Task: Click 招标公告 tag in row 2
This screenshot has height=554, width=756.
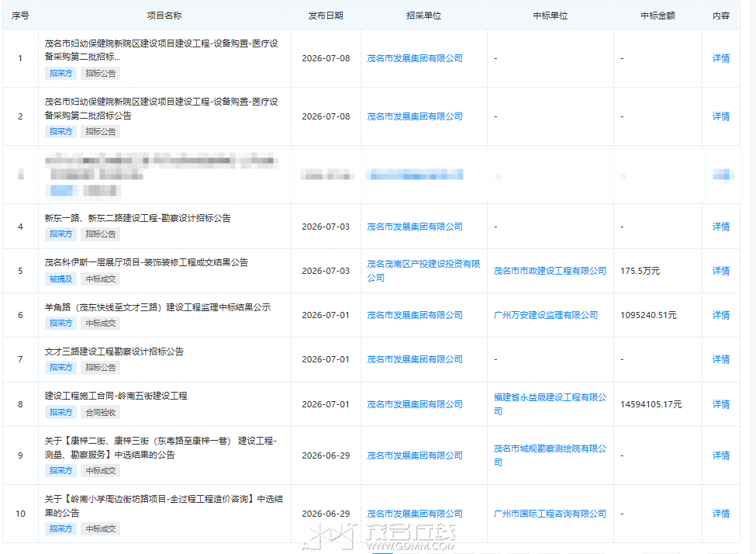Action: pyautogui.click(x=100, y=131)
